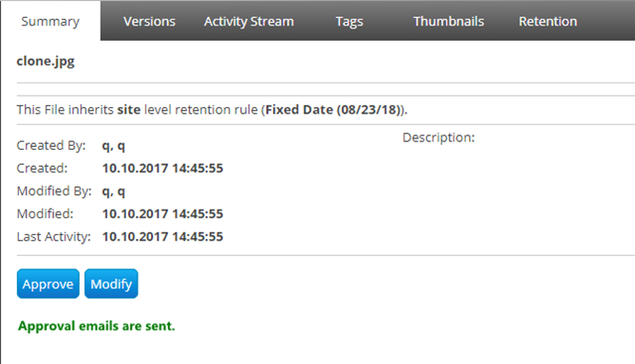635x364 pixels.
Task: Select the Tags tab
Action: (349, 21)
